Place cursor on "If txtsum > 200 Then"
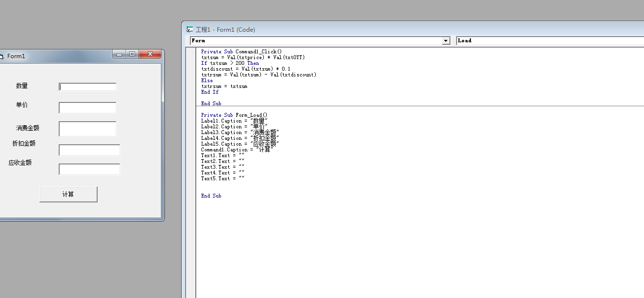Viewport: 644px width, 298px height. pos(230,63)
